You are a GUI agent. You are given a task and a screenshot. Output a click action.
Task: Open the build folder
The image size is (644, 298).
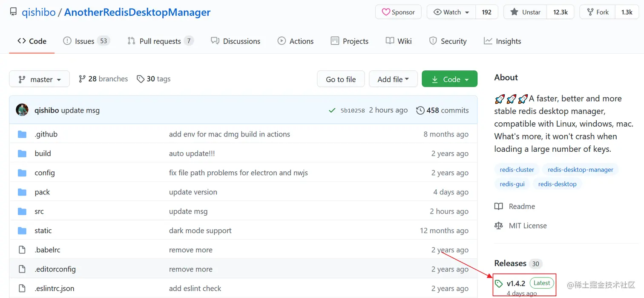pyautogui.click(x=43, y=153)
